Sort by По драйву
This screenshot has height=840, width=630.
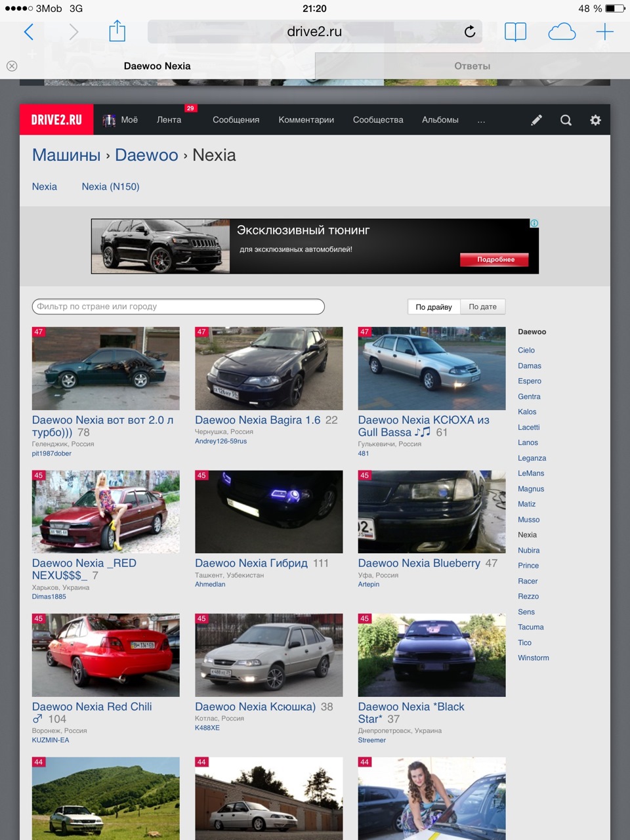click(434, 306)
